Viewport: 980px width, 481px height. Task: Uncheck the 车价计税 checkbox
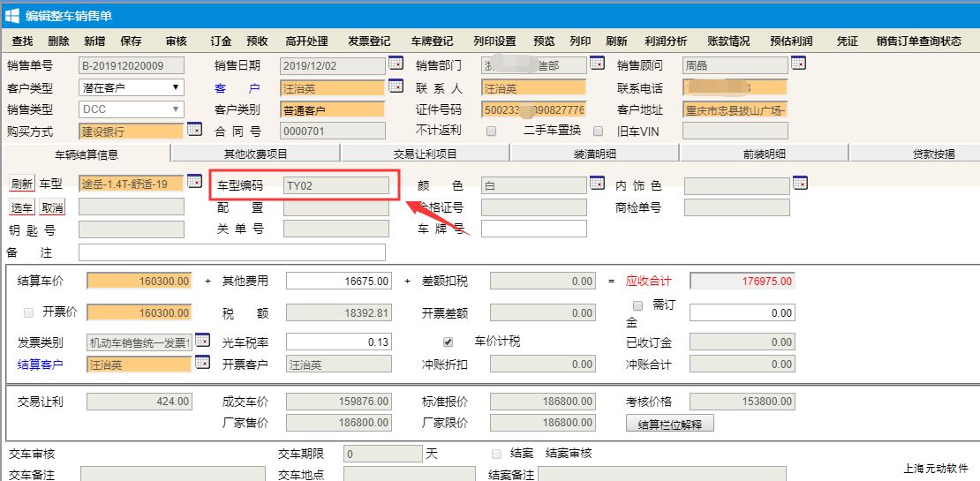448,342
